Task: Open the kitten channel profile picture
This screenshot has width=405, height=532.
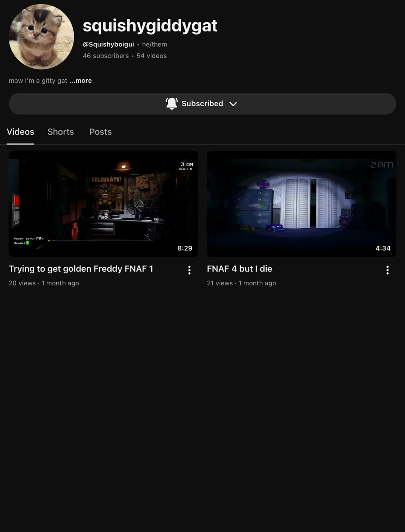Action: [x=41, y=36]
